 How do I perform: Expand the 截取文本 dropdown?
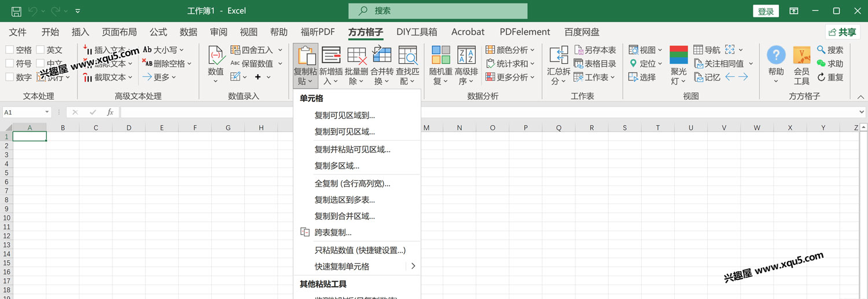coord(130,77)
